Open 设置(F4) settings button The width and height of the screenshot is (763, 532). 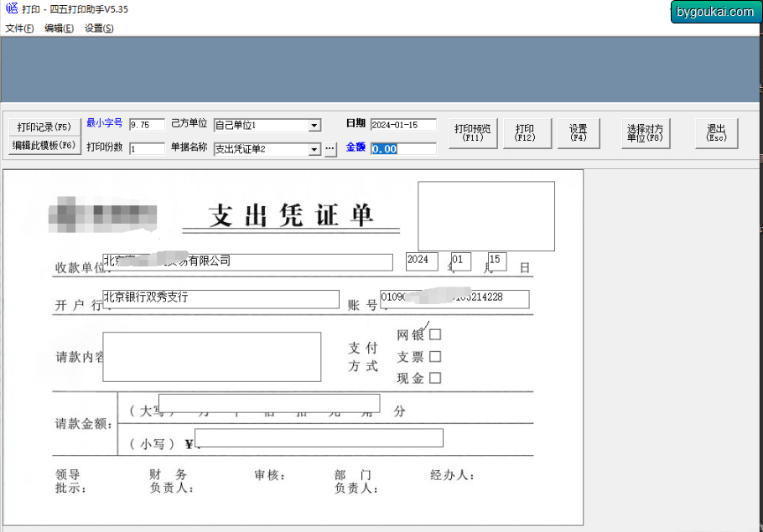click(x=578, y=132)
